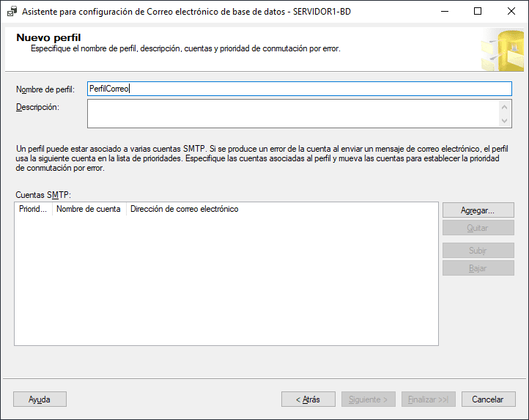Click the disabled Quitar button
The image size is (529, 420).
[478, 228]
